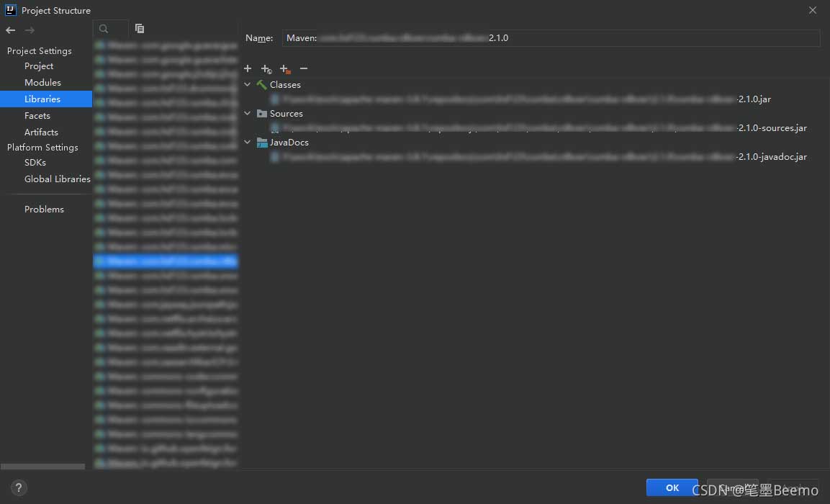The image size is (830, 504).
Task: Open the library list search icon
Action: (x=104, y=29)
